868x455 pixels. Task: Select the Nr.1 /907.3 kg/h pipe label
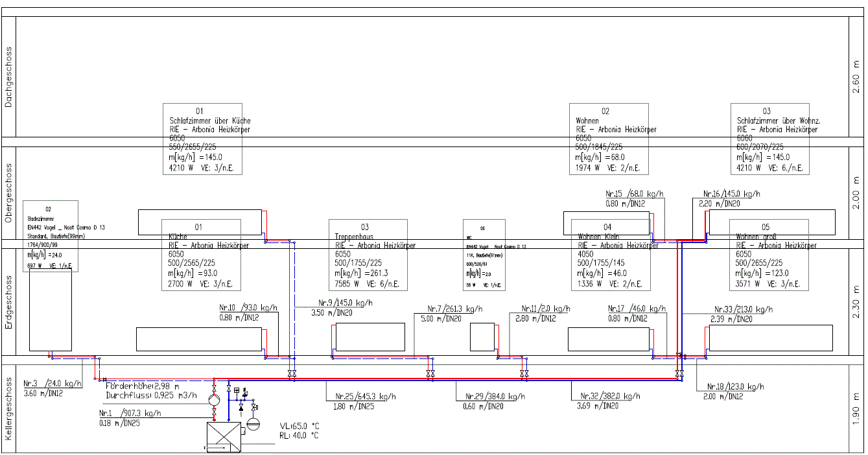pos(130,413)
